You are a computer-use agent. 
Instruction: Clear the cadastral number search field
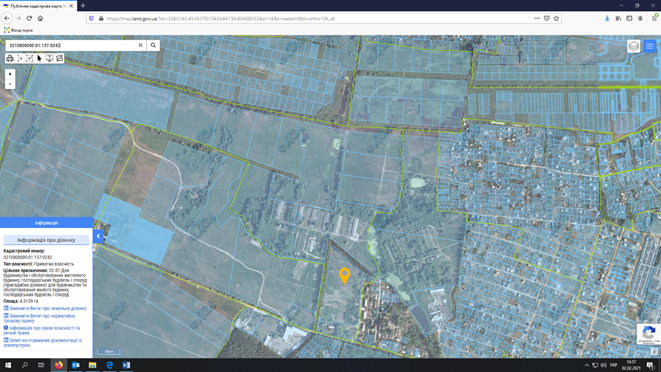[140, 45]
